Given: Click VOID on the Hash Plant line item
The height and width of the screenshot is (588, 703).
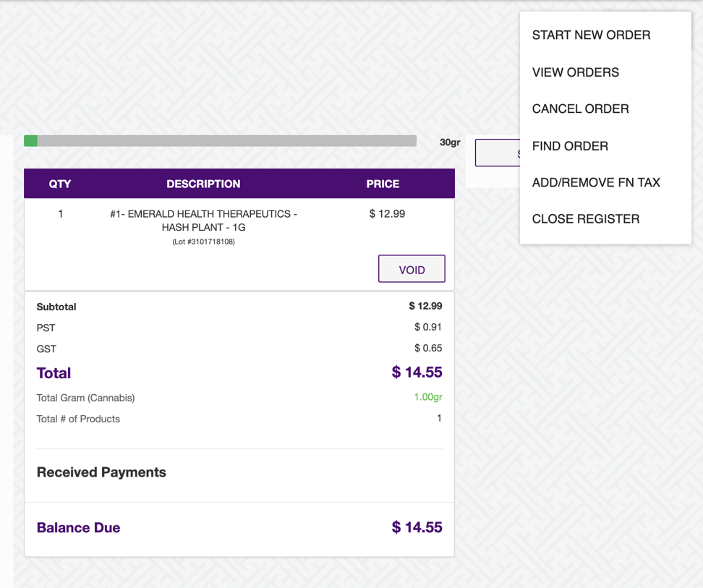Looking at the screenshot, I should click(412, 268).
